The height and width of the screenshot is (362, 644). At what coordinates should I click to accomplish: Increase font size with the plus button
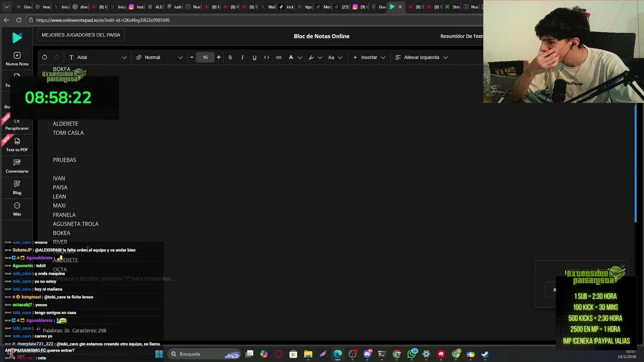tap(218, 57)
